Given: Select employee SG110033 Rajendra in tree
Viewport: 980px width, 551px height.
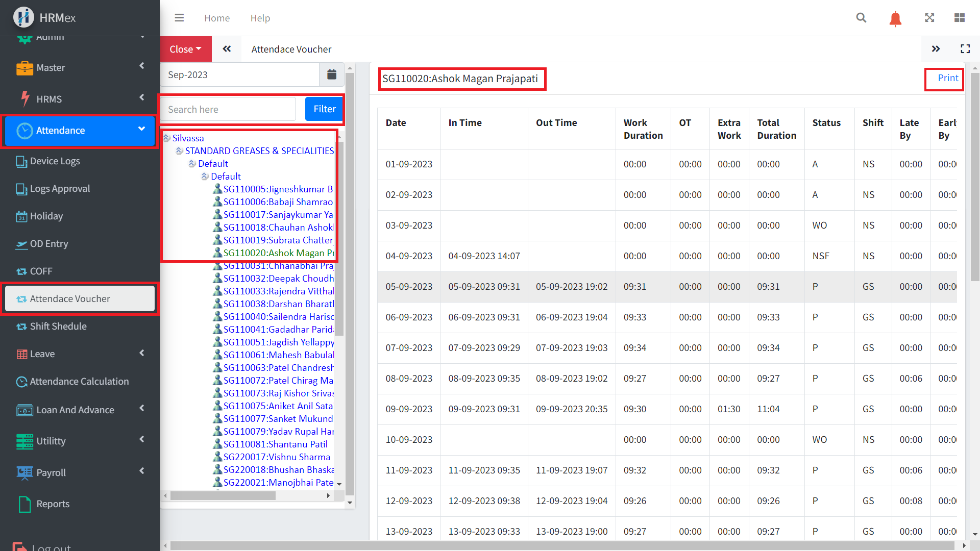Looking at the screenshot, I should (278, 291).
